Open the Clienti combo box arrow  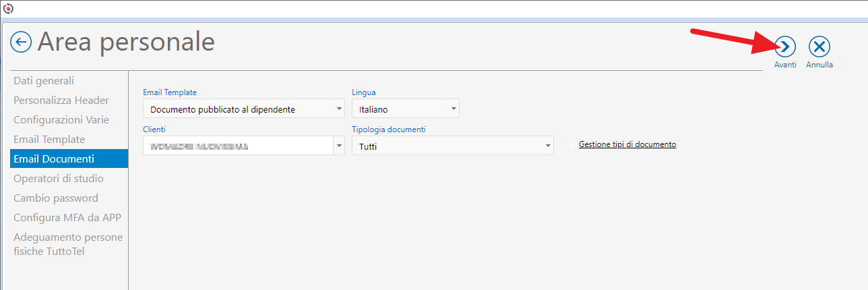pos(338,146)
